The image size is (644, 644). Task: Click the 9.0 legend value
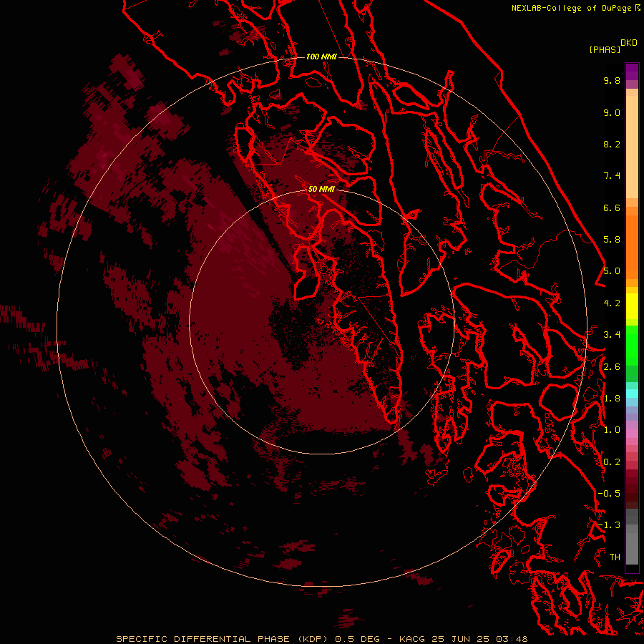pos(612,112)
